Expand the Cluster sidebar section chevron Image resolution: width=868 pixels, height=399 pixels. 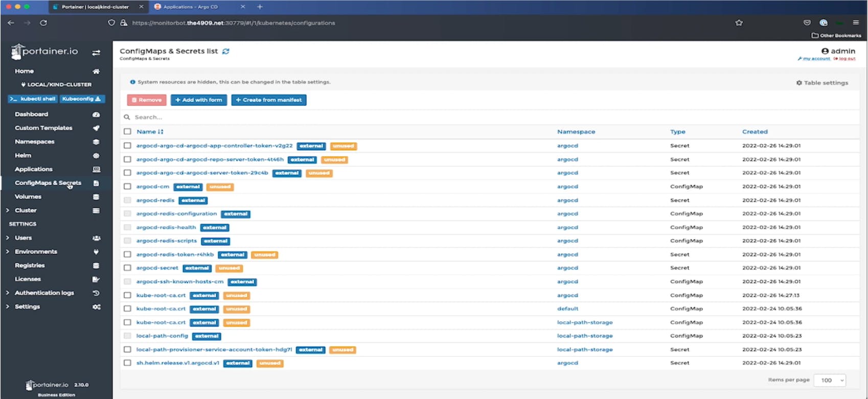pyautogui.click(x=7, y=211)
